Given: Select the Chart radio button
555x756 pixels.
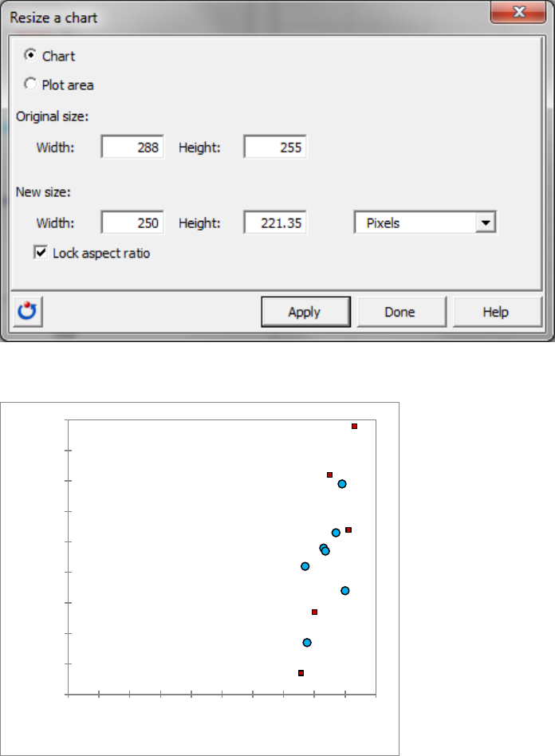Looking at the screenshot, I should pos(30,55).
